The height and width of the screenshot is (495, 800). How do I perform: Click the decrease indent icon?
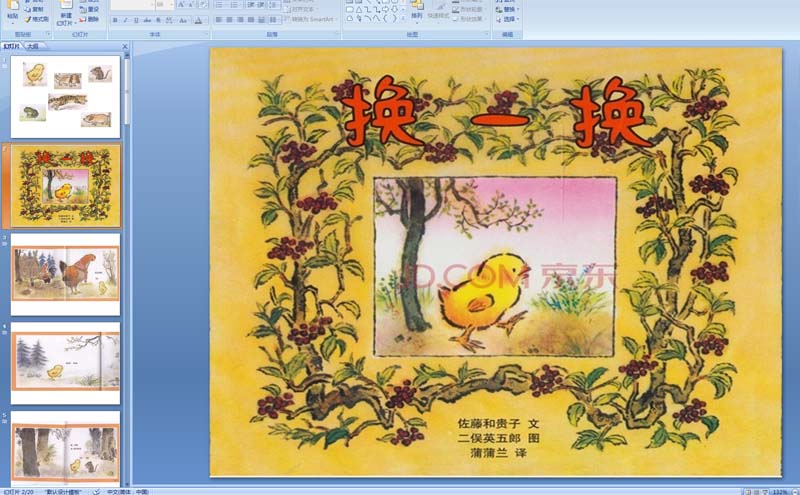[252, 5]
